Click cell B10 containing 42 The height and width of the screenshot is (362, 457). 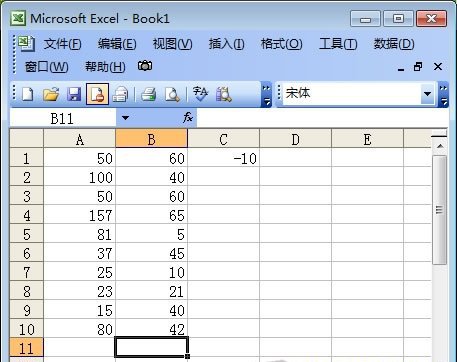click(151, 329)
